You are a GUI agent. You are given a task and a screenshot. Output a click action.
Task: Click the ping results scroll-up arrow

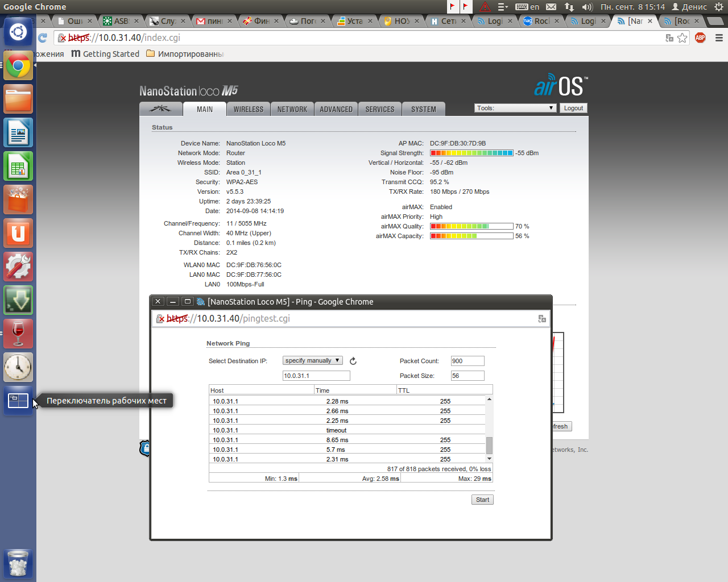(x=489, y=400)
